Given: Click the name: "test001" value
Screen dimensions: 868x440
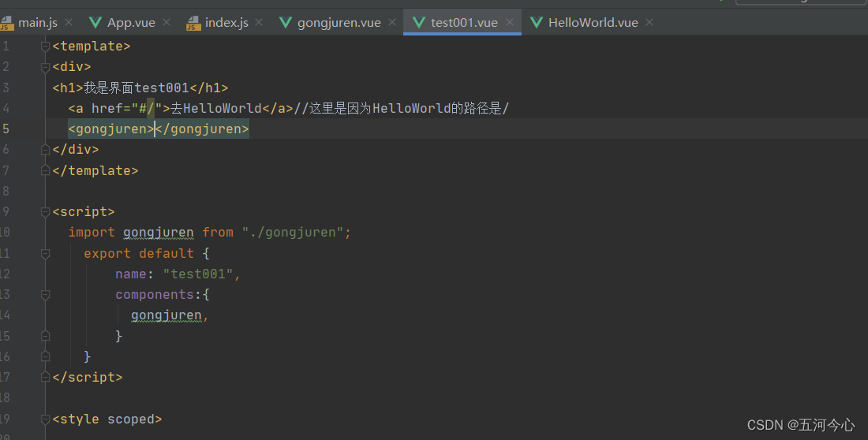Looking at the screenshot, I should pos(197,274).
